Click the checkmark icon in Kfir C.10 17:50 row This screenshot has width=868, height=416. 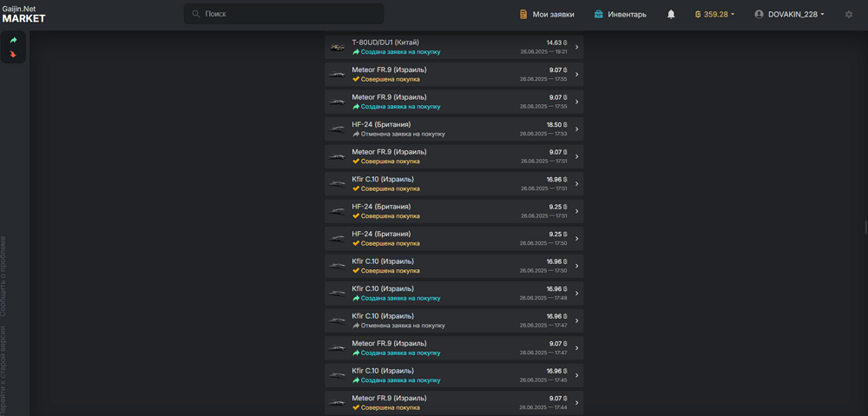coord(356,271)
